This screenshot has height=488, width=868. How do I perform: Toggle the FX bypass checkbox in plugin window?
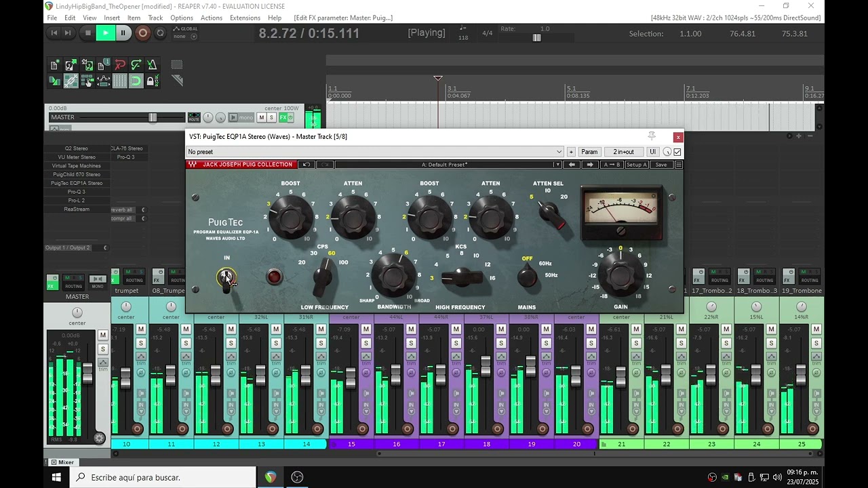[677, 152]
